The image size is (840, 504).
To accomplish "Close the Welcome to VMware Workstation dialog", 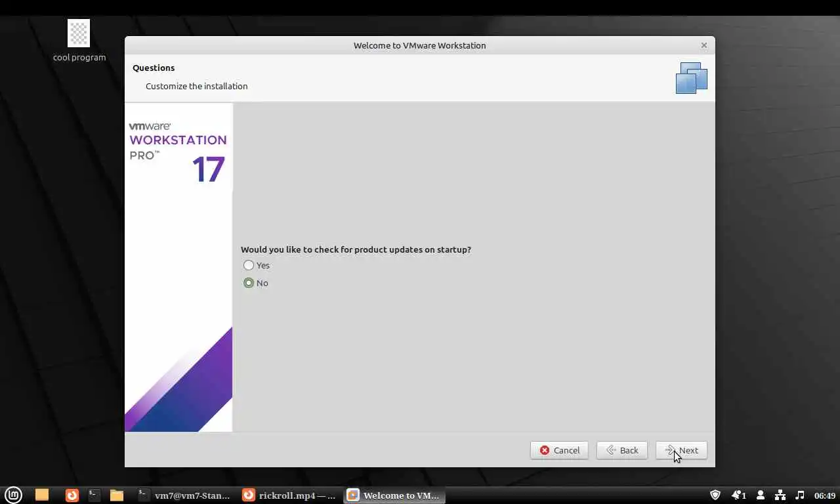I will click(x=703, y=45).
